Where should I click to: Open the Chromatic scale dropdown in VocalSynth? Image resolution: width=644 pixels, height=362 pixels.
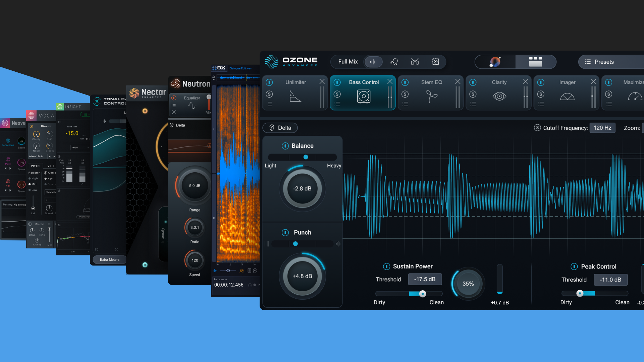[51, 192]
